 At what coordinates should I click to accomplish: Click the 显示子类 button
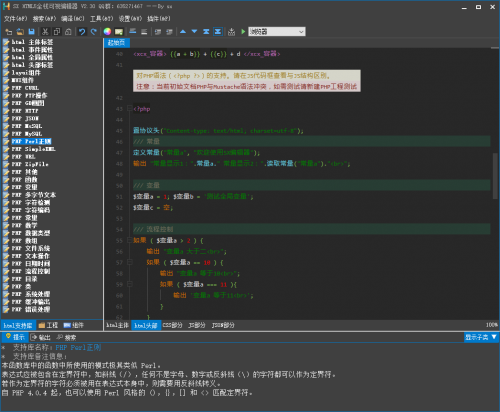(x=481, y=337)
